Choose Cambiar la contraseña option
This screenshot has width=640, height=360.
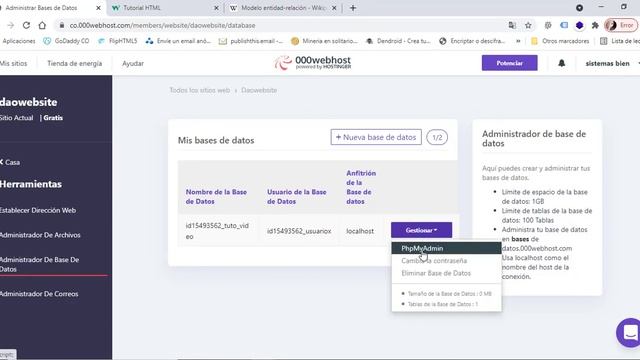point(434,260)
